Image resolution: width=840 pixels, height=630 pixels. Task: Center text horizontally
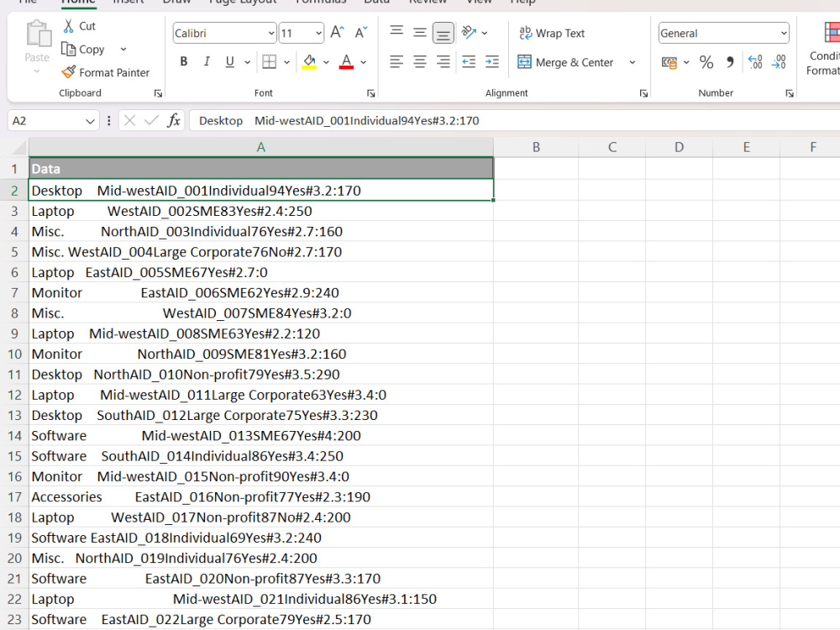[420, 61]
